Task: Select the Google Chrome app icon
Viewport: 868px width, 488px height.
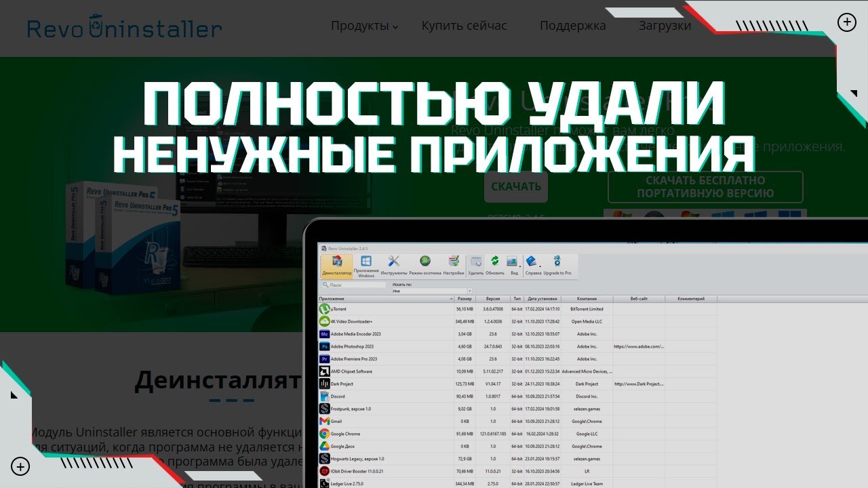Action: pos(324,434)
